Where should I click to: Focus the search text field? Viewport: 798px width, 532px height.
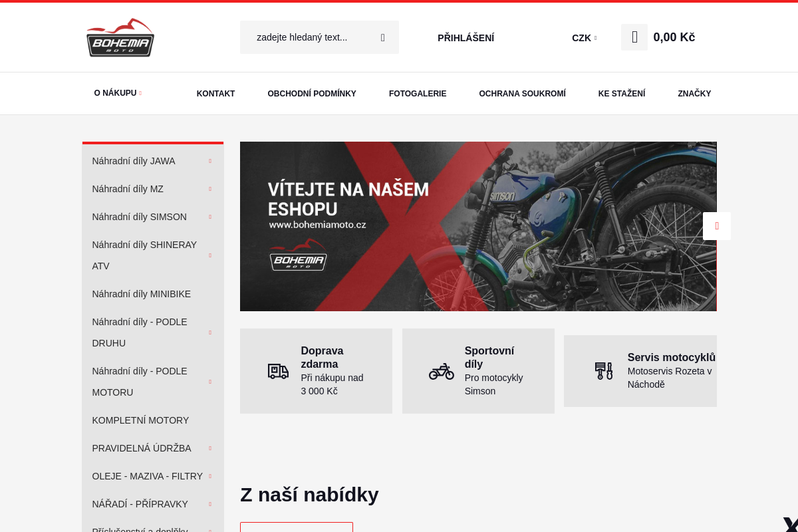[309, 37]
